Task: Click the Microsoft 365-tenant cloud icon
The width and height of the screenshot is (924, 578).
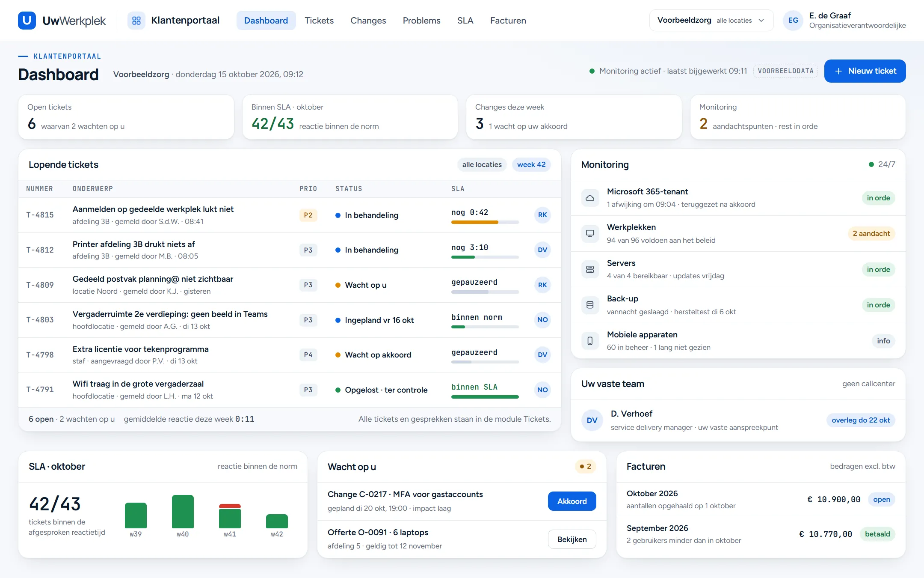Action: [590, 198]
